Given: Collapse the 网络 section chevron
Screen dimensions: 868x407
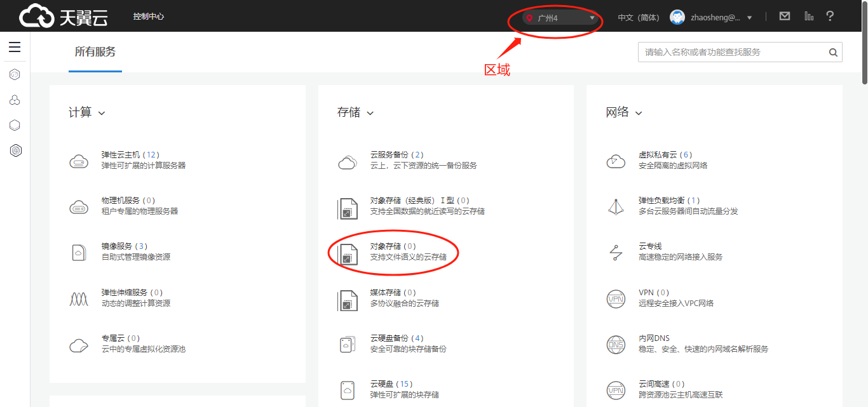Looking at the screenshot, I should point(639,114).
